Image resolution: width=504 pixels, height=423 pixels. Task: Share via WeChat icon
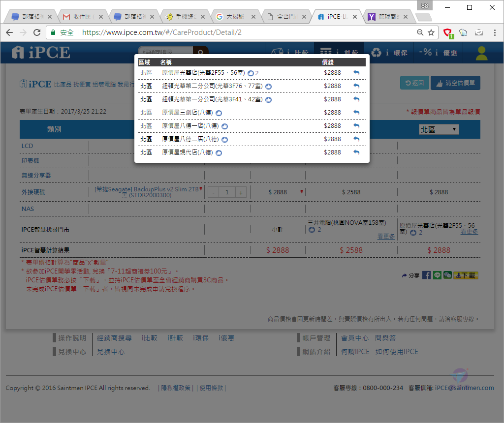coord(447,275)
